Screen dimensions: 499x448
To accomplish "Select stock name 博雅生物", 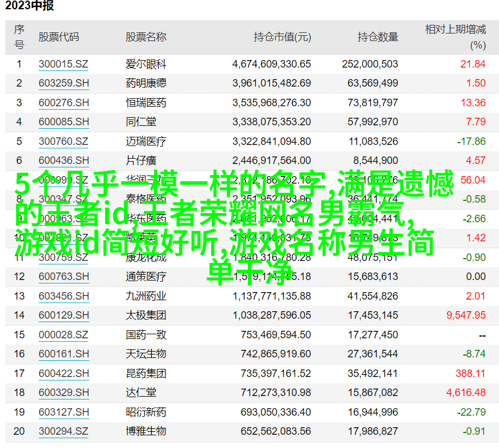I will (146, 431).
